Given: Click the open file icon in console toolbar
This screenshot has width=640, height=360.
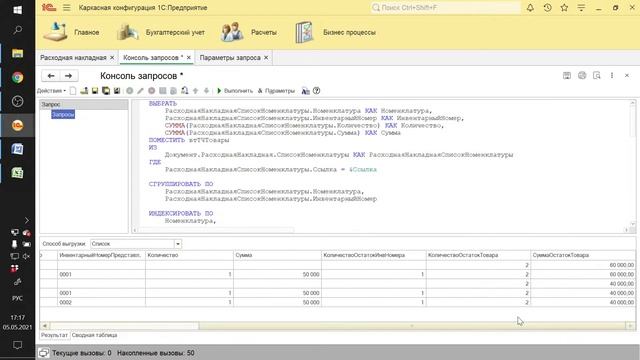Looking at the screenshot, I should [x=84, y=91].
